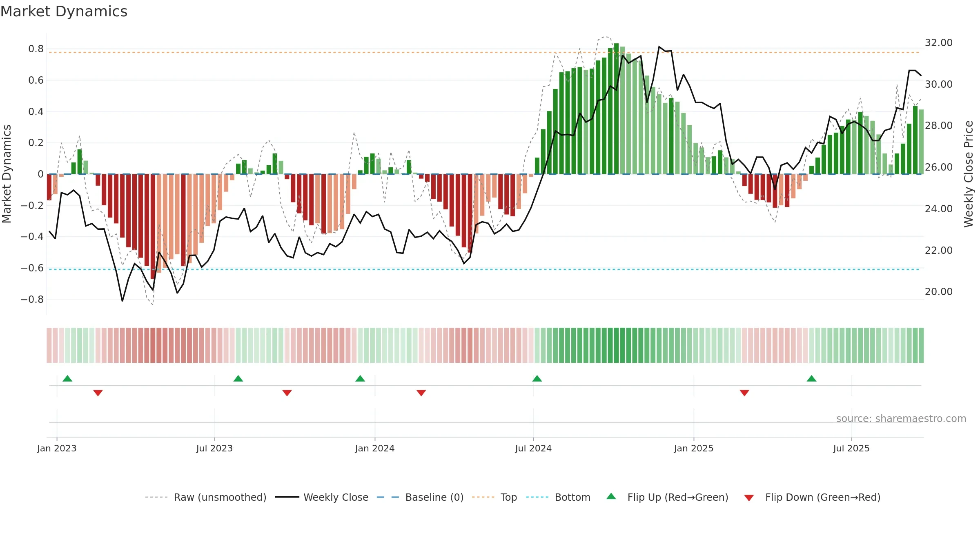The height and width of the screenshot is (551, 980).
Task: Click the 26.00 price axis tick
Action: [x=938, y=167]
